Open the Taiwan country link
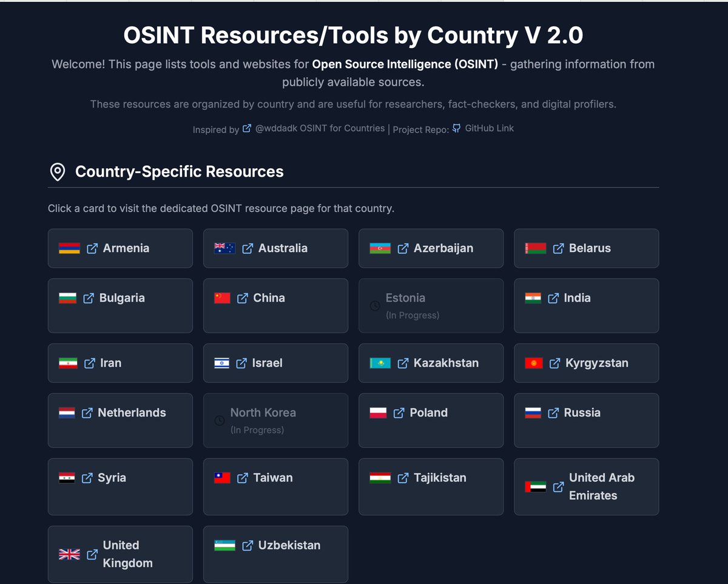This screenshot has height=584, width=728. pyautogui.click(x=275, y=487)
